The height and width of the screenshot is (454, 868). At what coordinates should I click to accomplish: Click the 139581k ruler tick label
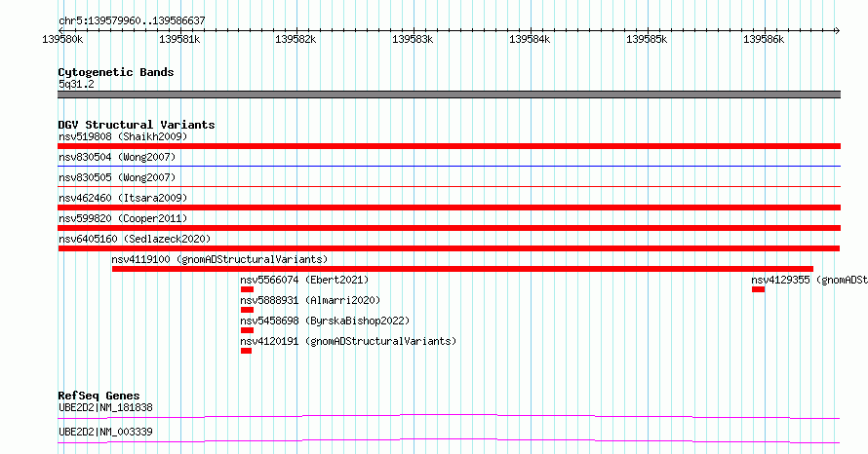tap(179, 39)
